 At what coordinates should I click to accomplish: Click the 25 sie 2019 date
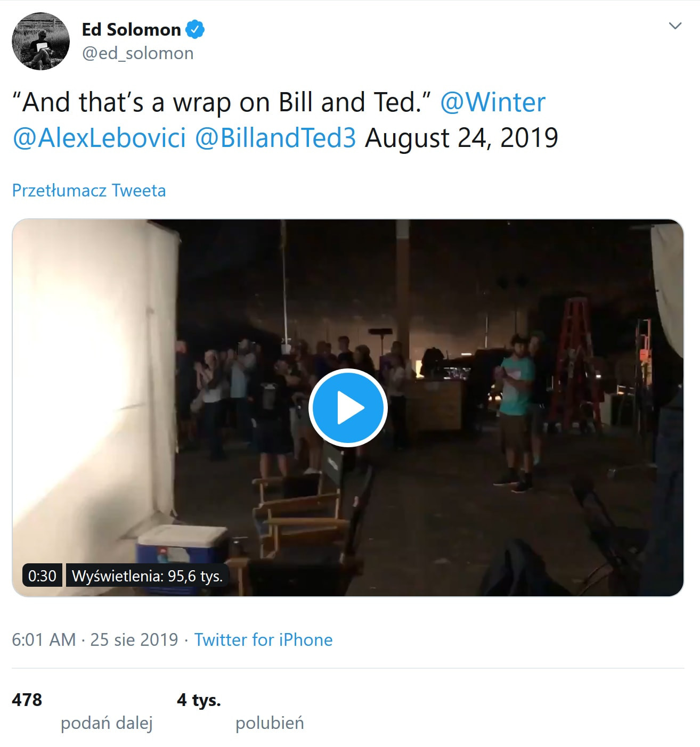pyautogui.click(x=134, y=639)
